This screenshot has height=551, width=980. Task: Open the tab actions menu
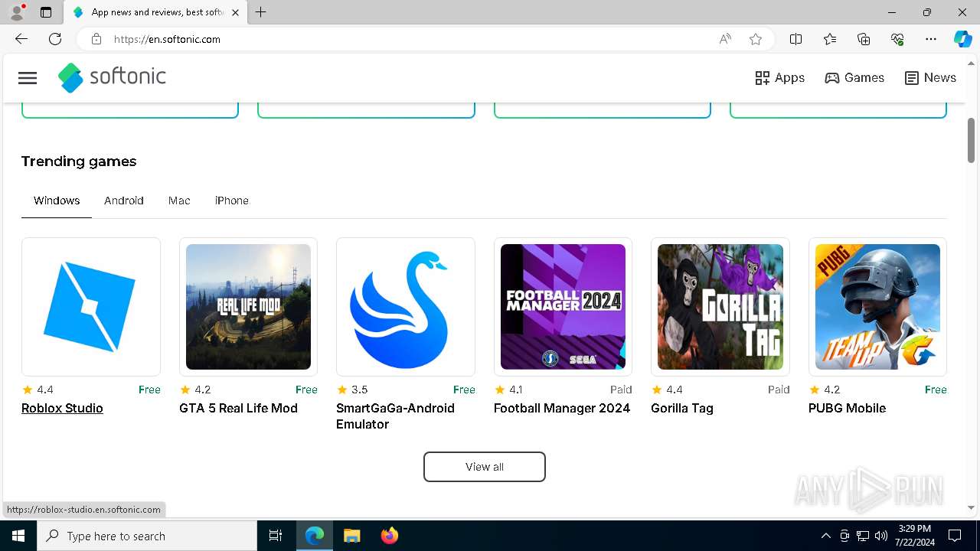[x=46, y=12]
